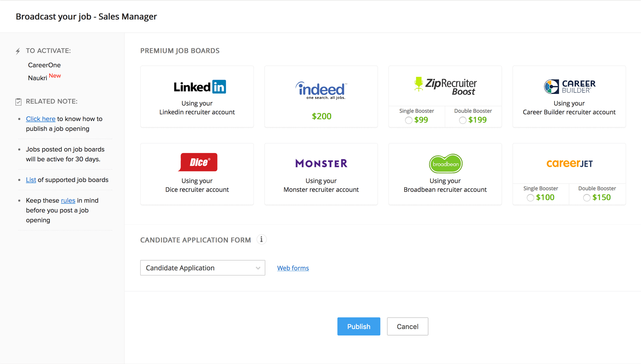Choose the Monster job board
Viewport: 641px width, 364px height.
coord(320,174)
